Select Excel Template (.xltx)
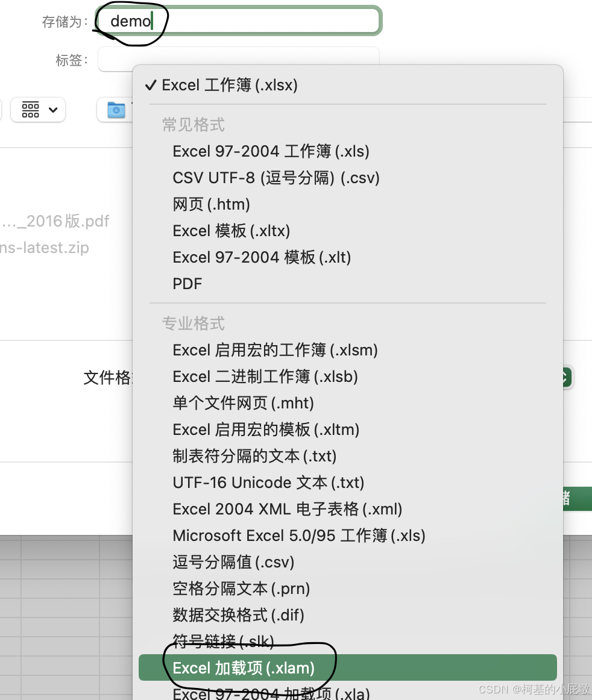 pyautogui.click(x=348, y=231)
